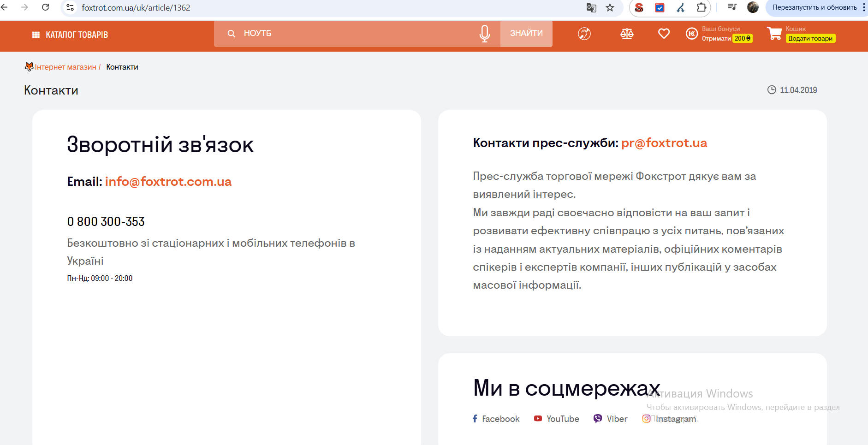The image size is (868, 445).
Task: Click the Зворотній зв'язок heading
Action: [x=161, y=145]
